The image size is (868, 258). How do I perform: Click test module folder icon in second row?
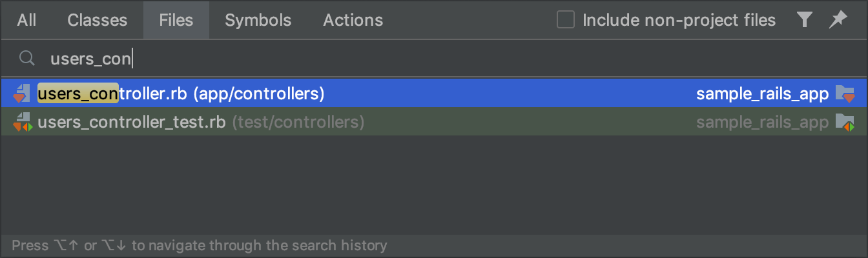(x=844, y=121)
